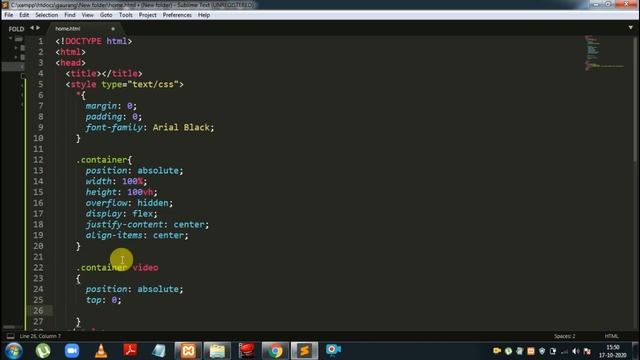Viewport: 640px width, 360px height.
Task: Click the .container{ selector text
Action: click(x=104, y=160)
